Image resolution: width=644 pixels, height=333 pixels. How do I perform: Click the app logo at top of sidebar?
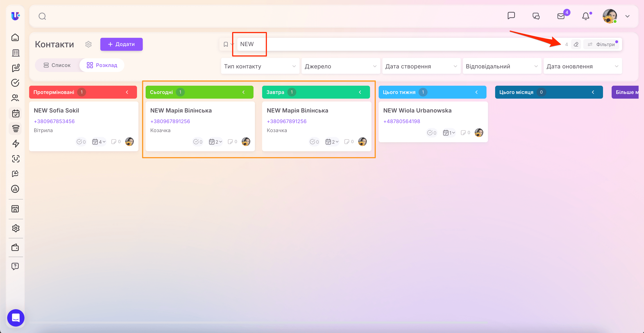tap(15, 16)
